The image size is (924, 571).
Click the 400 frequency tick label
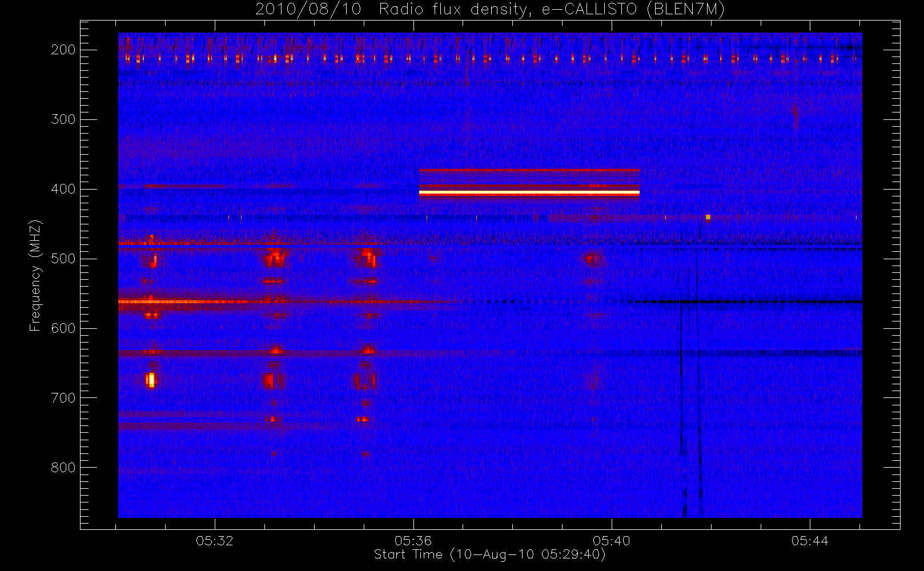pos(63,189)
